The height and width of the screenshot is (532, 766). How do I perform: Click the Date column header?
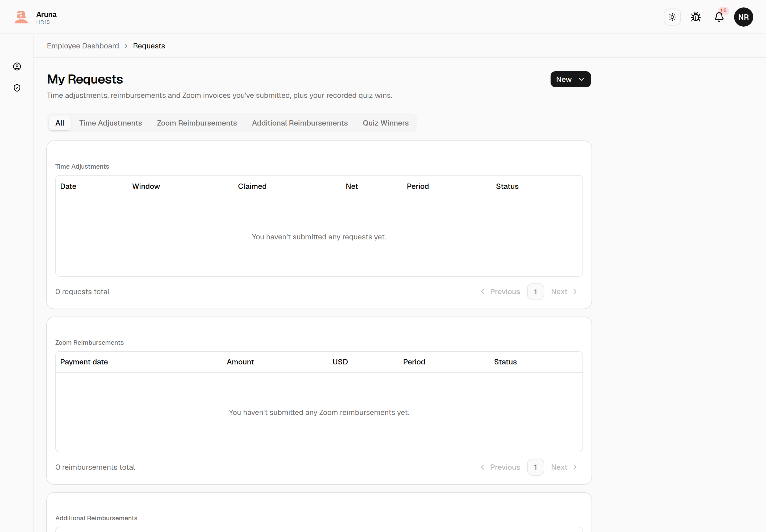point(68,186)
